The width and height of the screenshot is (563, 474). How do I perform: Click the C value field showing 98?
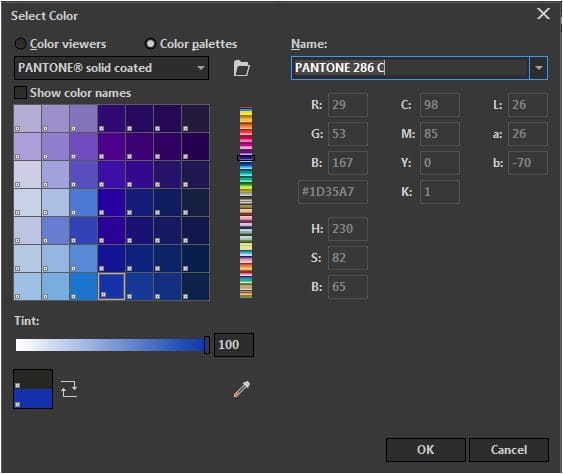click(439, 105)
